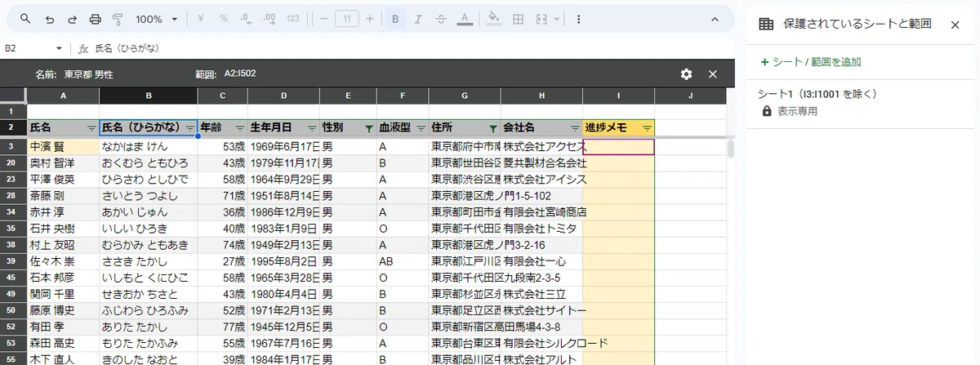Select the cell containing 中濱 賢

(x=63, y=147)
